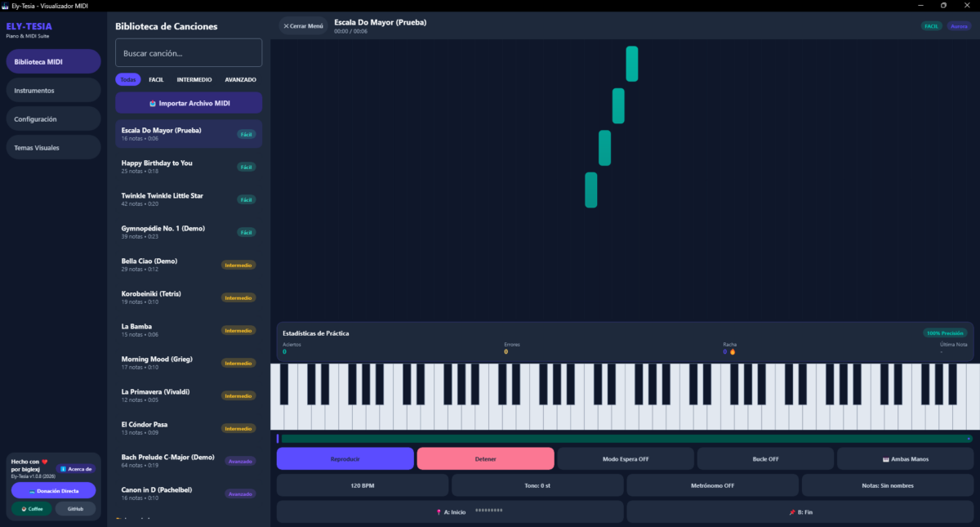Toggle Modo Espera on
The image size is (980, 527).
[x=626, y=458]
